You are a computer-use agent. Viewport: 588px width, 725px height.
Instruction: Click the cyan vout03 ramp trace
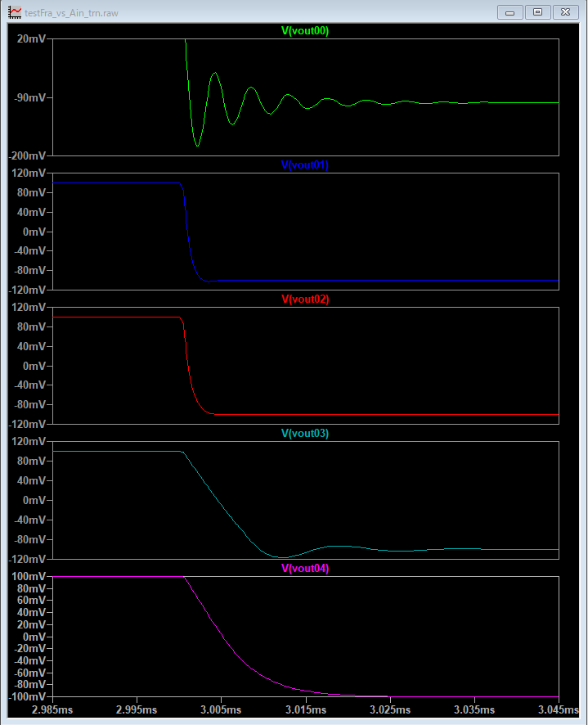pos(218,499)
